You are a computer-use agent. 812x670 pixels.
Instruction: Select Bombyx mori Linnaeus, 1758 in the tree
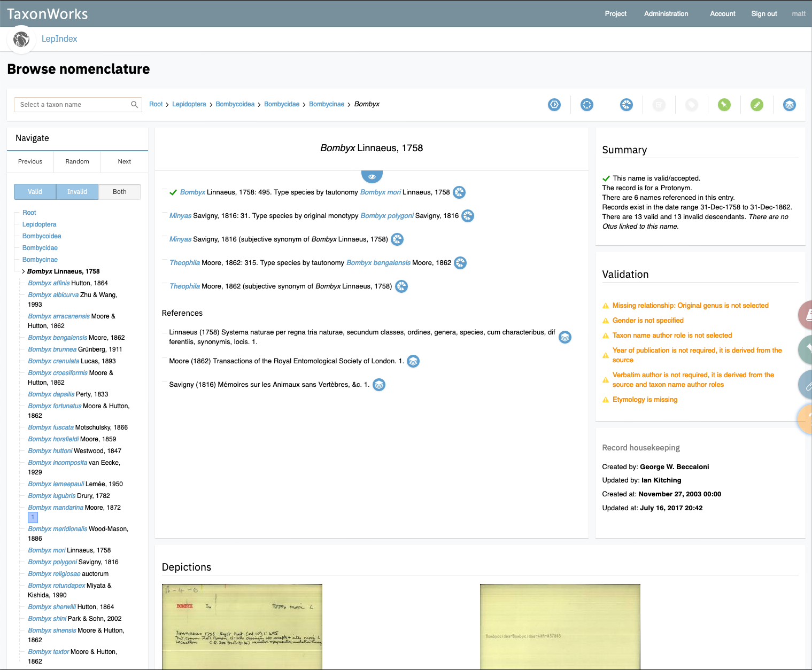click(69, 550)
